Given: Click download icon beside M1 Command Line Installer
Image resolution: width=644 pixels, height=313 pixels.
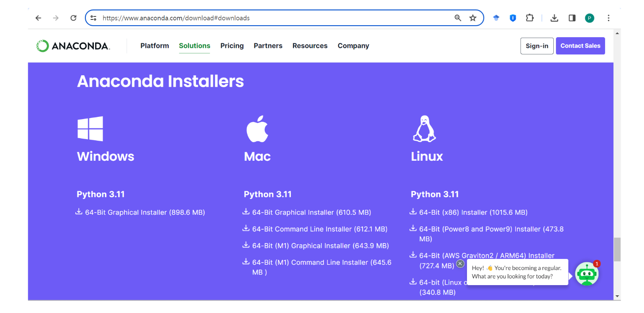Looking at the screenshot, I should point(246,262).
